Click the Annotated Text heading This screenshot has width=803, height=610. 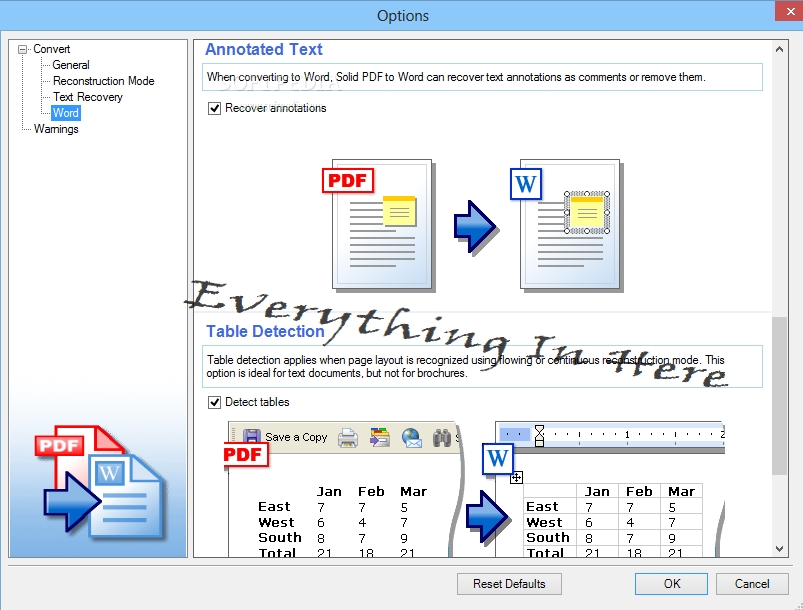pos(264,49)
